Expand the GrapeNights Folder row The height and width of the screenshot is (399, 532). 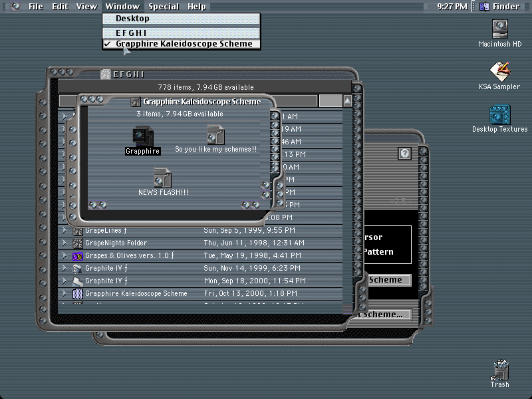click(65, 243)
